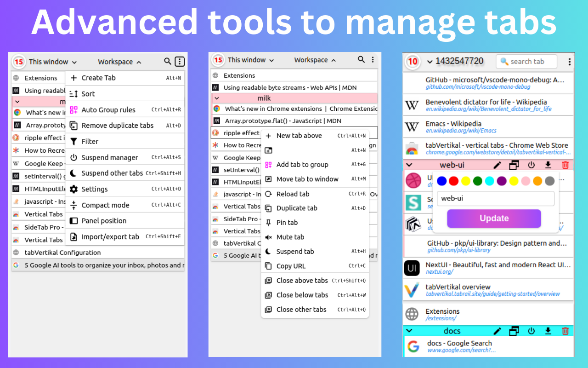588x368 pixels.
Task: Pick the orange group color swatch
Action: click(537, 181)
